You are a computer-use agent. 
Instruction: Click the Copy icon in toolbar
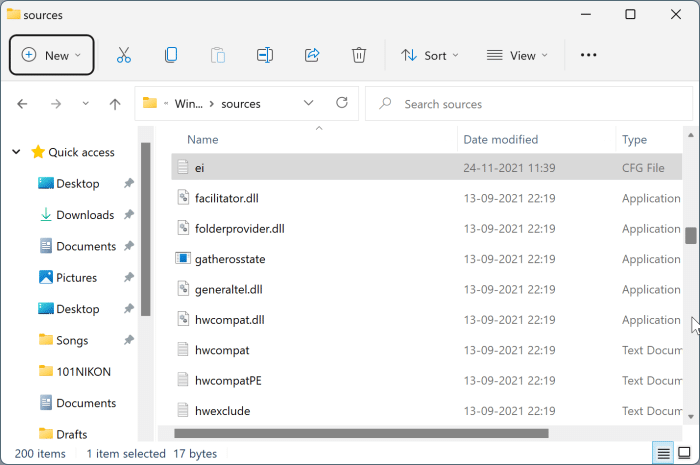click(x=171, y=55)
